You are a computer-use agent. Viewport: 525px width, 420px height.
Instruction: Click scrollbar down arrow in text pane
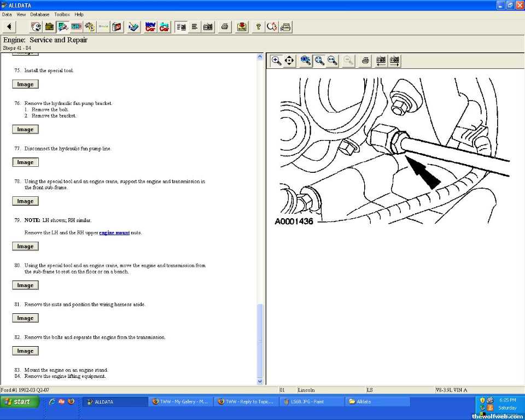(260, 381)
